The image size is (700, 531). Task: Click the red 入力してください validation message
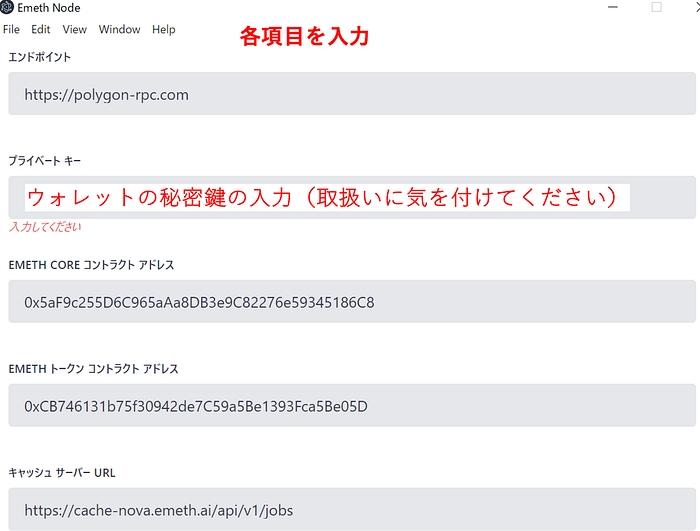coord(45,227)
